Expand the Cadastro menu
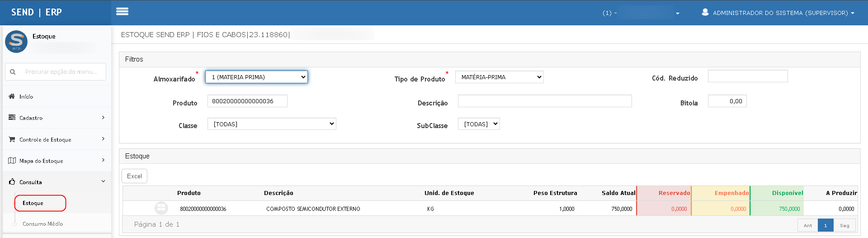This screenshot has width=868, height=238. tap(57, 118)
